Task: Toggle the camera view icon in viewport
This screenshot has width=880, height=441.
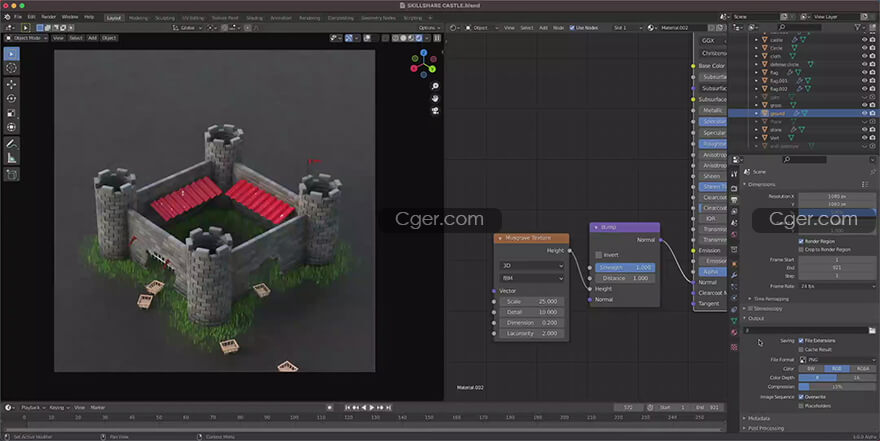Action: (x=435, y=112)
